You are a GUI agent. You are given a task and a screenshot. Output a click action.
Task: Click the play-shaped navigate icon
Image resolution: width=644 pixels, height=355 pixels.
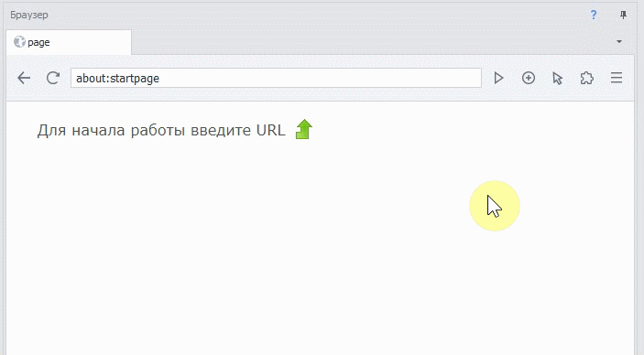click(x=498, y=78)
